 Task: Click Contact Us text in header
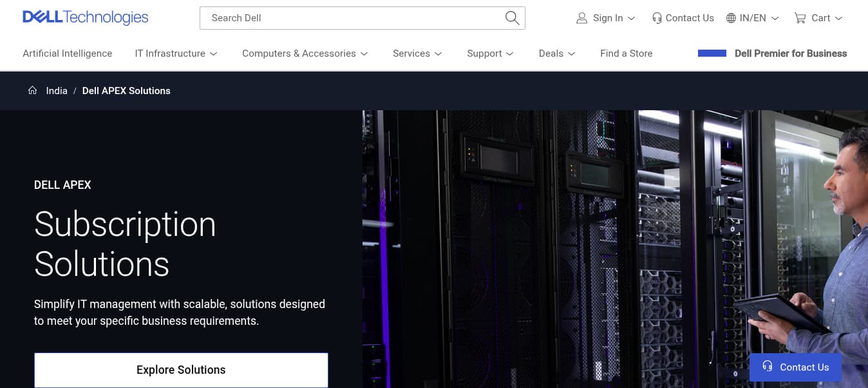(x=690, y=18)
